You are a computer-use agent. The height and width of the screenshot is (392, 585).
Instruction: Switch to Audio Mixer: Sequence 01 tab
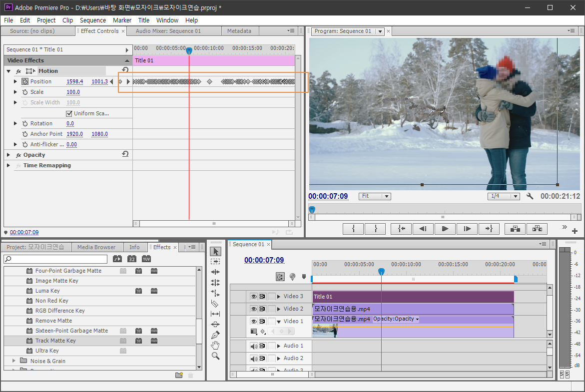[168, 31]
